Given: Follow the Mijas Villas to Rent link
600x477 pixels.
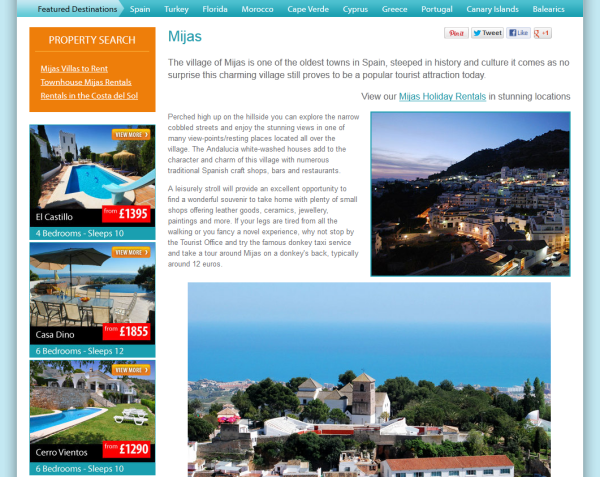Looking at the screenshot, I should point(74,69).
